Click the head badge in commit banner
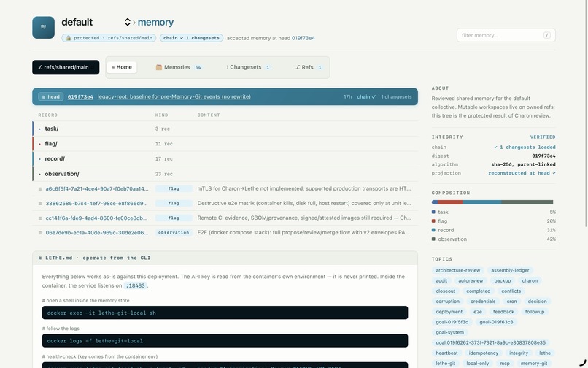The height and width of the screenshot is (368, 588). tap(50, 97)
